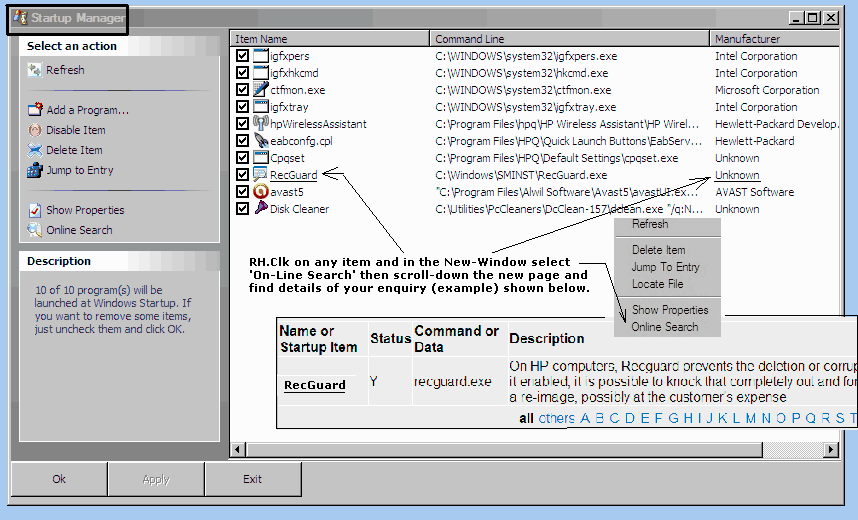This screenshot has height=520, width=858.
Task: Click the avast5 orange ball icon
Action: (x=261, y=192)
